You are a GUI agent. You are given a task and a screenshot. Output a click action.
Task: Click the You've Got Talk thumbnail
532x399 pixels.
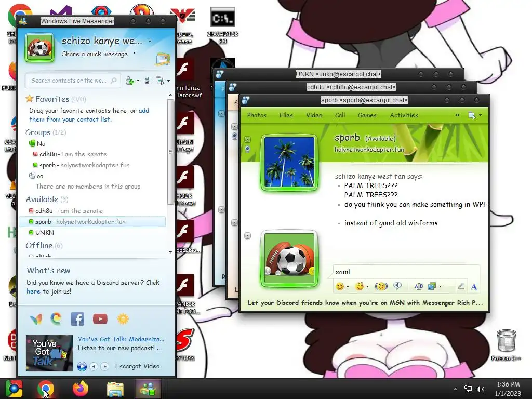pyautogui.click(x=49, y=353)
